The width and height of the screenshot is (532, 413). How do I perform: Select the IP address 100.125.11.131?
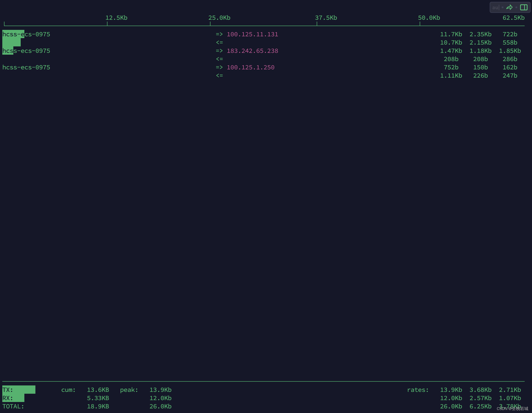click(252, 34)
